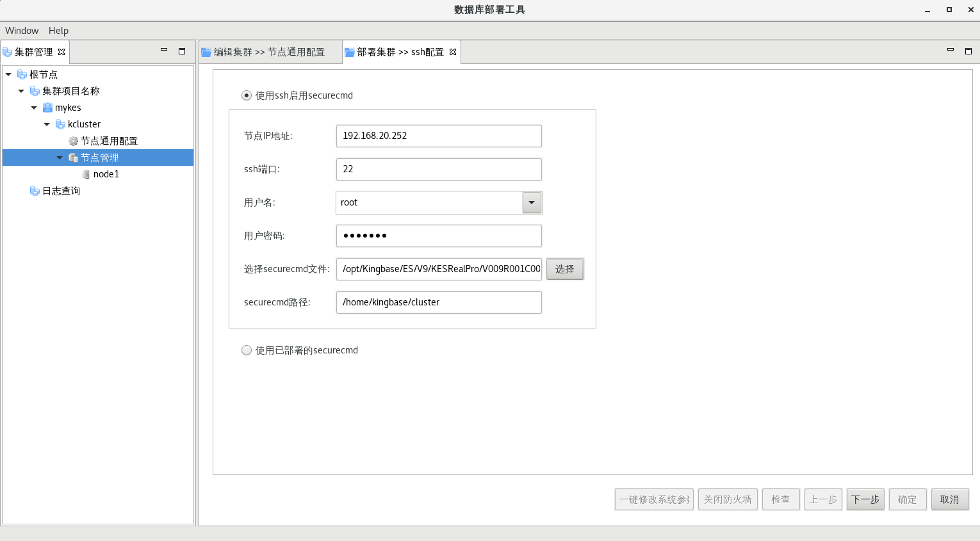This screenshot has width=980, height=541.
Task: Maximize the ssh配置 editor panel
Action: tap(968, 51)
